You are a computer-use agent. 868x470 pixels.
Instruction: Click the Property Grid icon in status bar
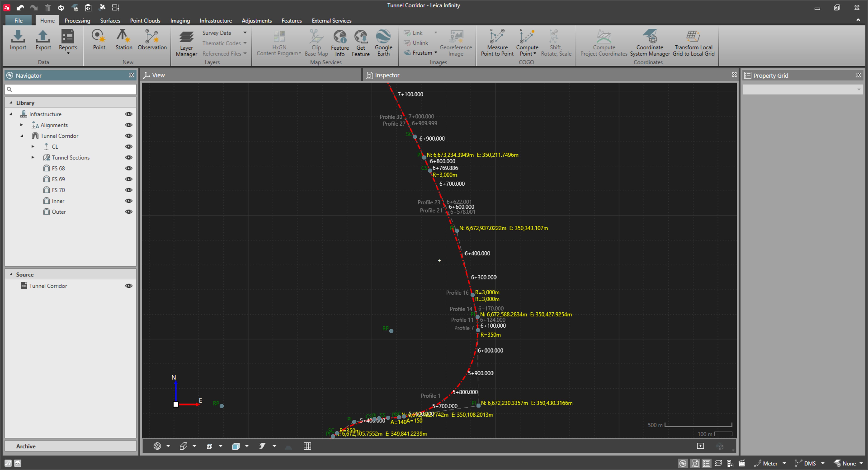(x=706, y=463)
